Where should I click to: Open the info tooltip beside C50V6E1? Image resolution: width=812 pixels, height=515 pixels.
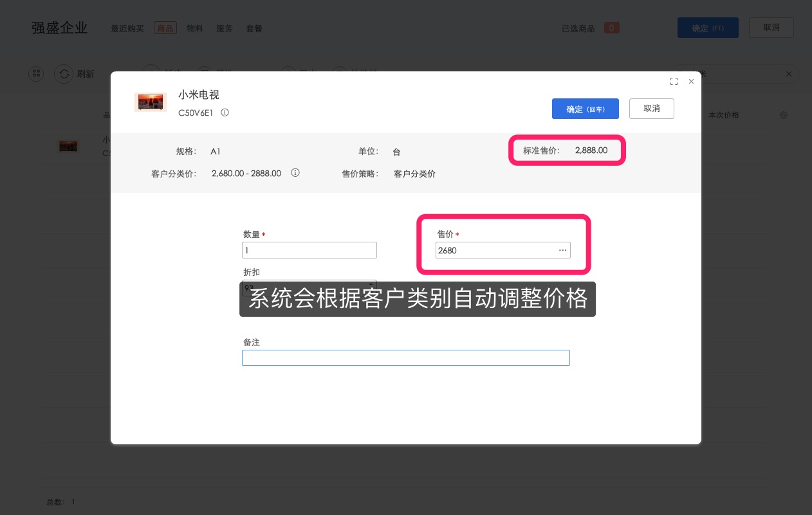pyautogui.click(x=225, y=113)
